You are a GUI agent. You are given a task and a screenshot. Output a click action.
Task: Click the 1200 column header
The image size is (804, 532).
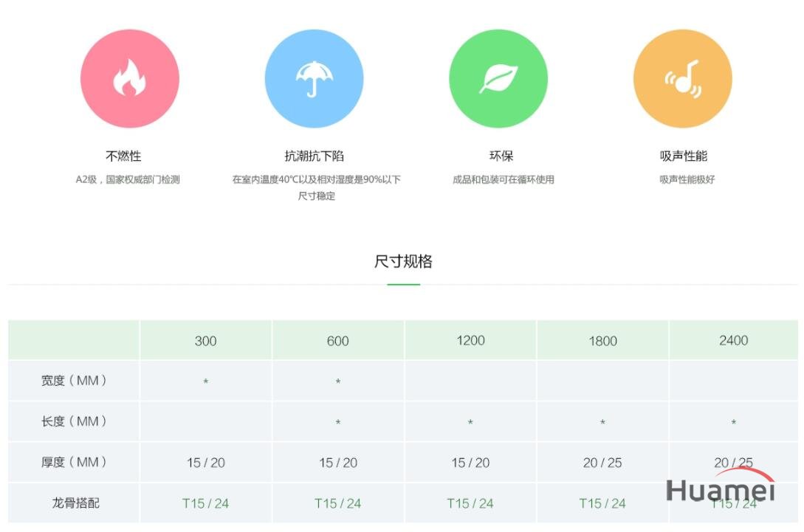pyautogui.click(x=471, y=340)
